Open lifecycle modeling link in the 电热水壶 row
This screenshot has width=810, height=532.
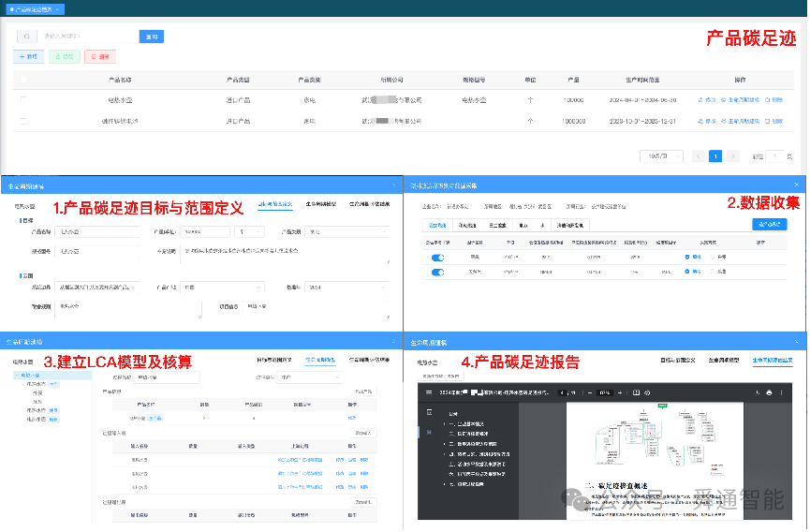(741, 99)
